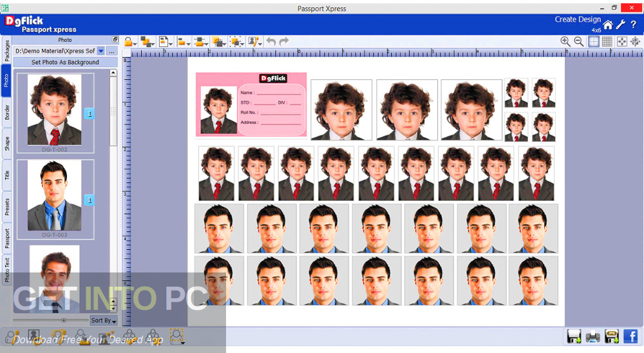Toggle the fine grid overlay
The width and height of the screenshot is (644, 353).
(607, 41)
